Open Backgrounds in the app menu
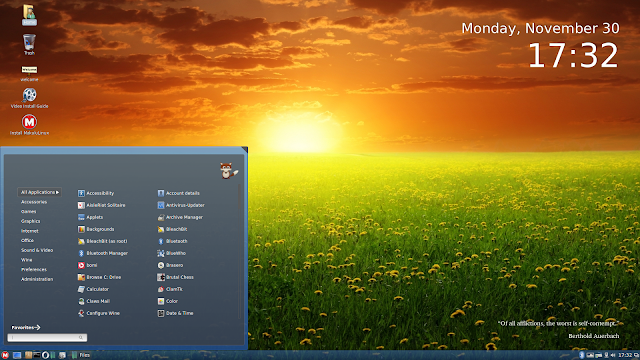Image resolution: width=640 pixels, height=360 pixels. click(x=96, y=229)
